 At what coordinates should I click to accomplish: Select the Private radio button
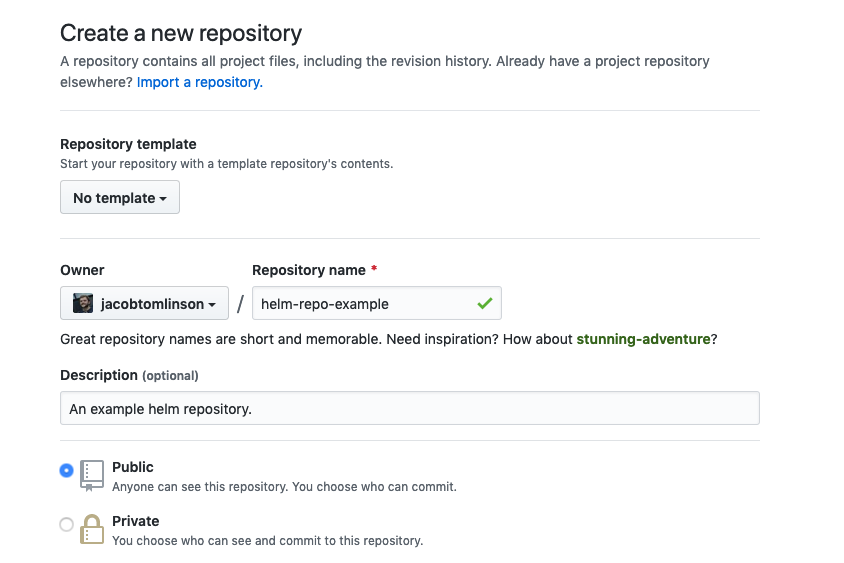click(66, 524)
